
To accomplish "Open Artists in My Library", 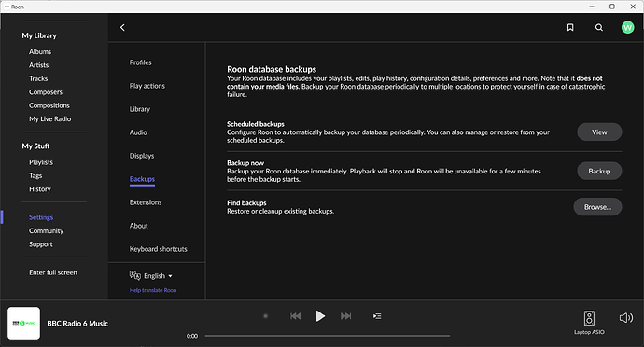I will (x=38, y=65).
